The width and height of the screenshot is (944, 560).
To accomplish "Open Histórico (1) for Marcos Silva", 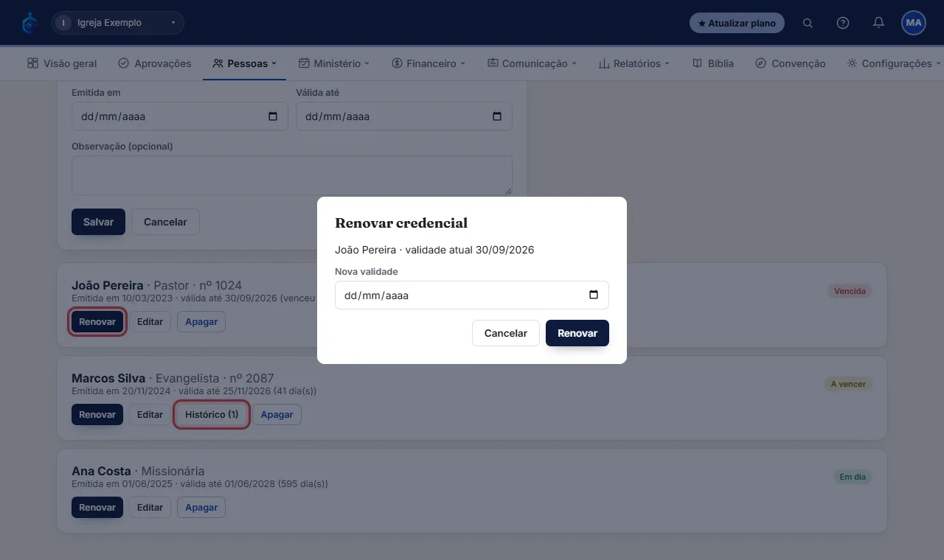I will 212,415.
